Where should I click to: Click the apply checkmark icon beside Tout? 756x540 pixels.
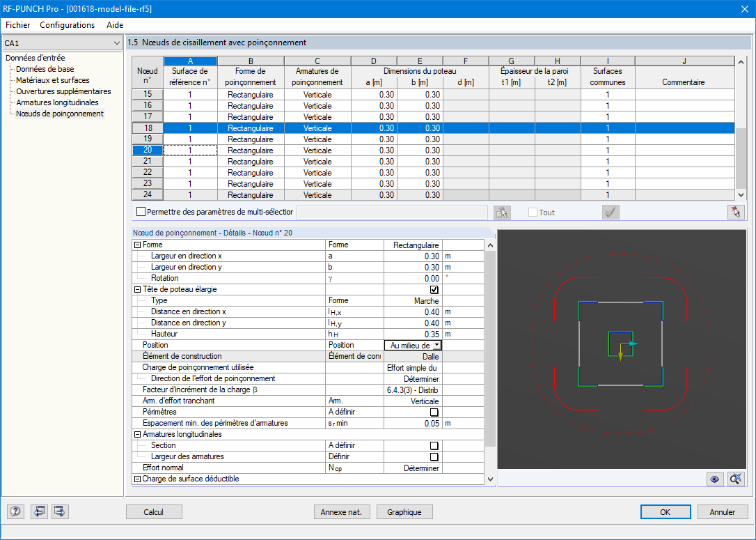611,213
